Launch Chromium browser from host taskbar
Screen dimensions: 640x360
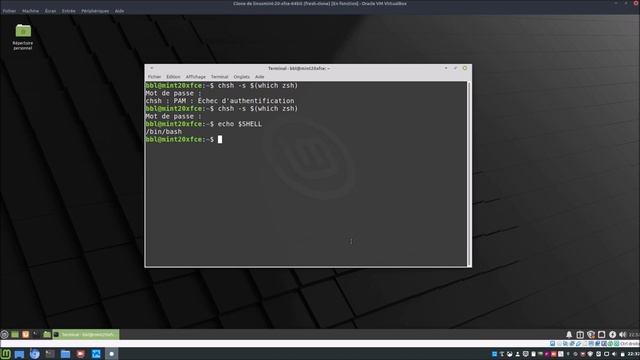click(x=35, y=354)
